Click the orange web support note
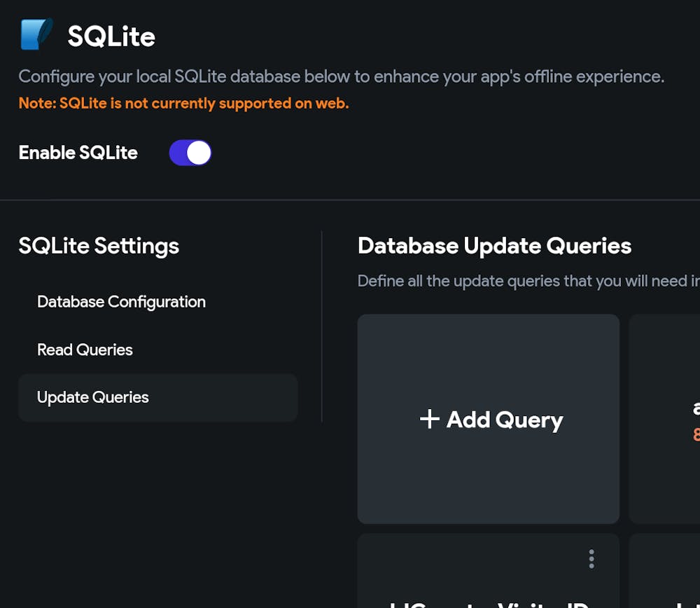Image resolution: width=700 pixels, height=608 pixels. (x=183, y=104)
